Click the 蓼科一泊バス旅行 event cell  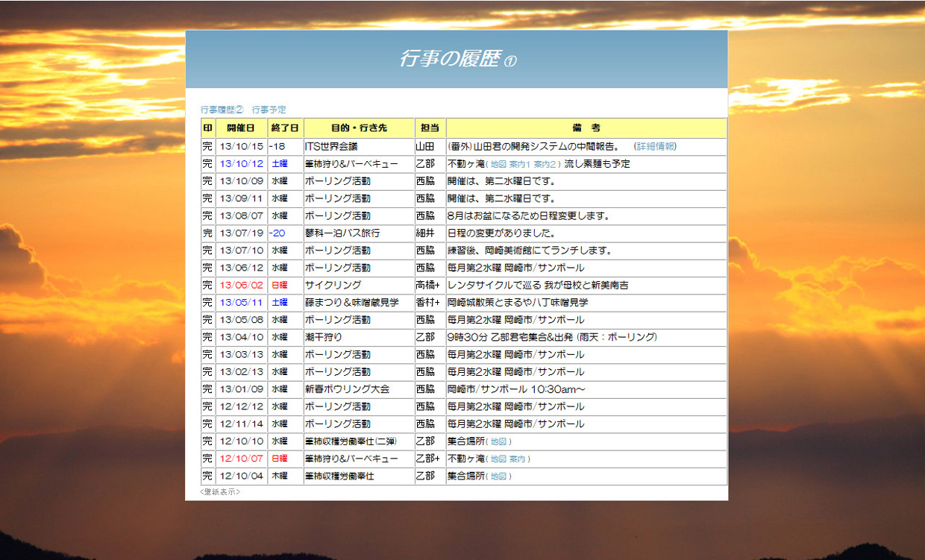coord(342,233)
